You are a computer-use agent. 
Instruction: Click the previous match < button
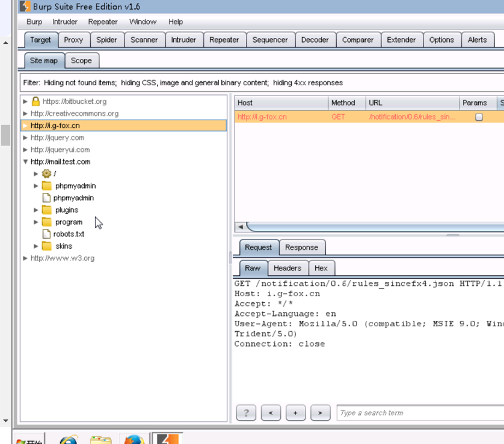271,413
